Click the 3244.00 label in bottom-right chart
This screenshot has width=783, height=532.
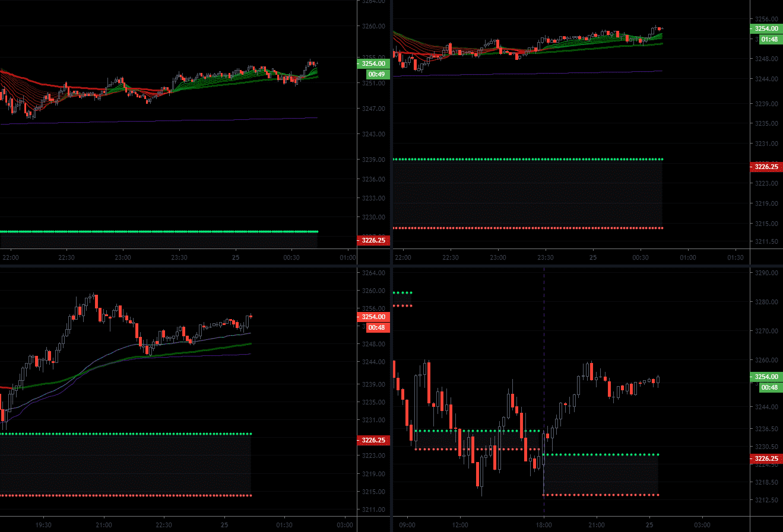766,407
